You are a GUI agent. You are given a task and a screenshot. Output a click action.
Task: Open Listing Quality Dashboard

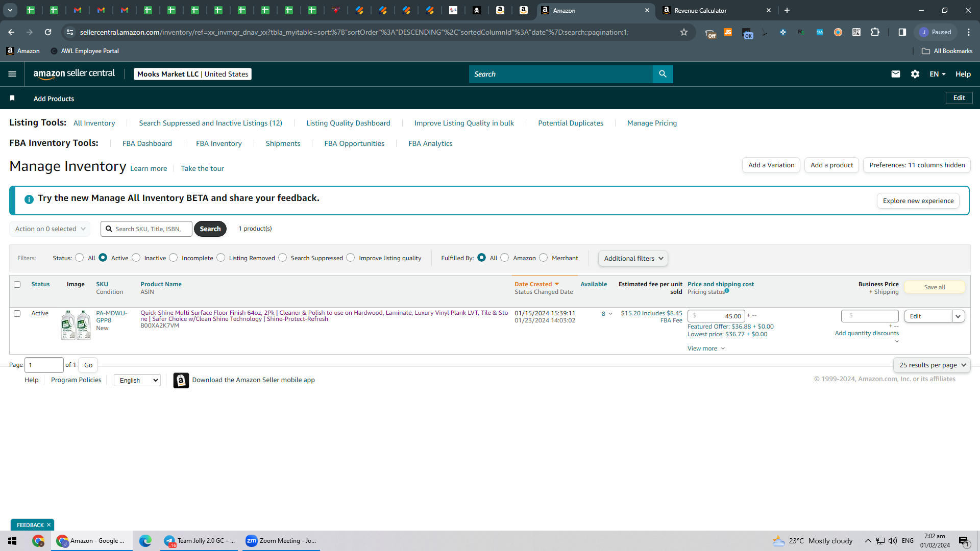coord(348,123)
